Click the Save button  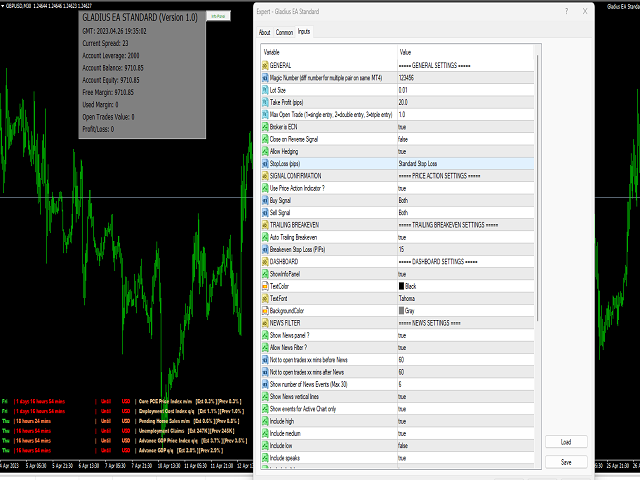point(566,462)
